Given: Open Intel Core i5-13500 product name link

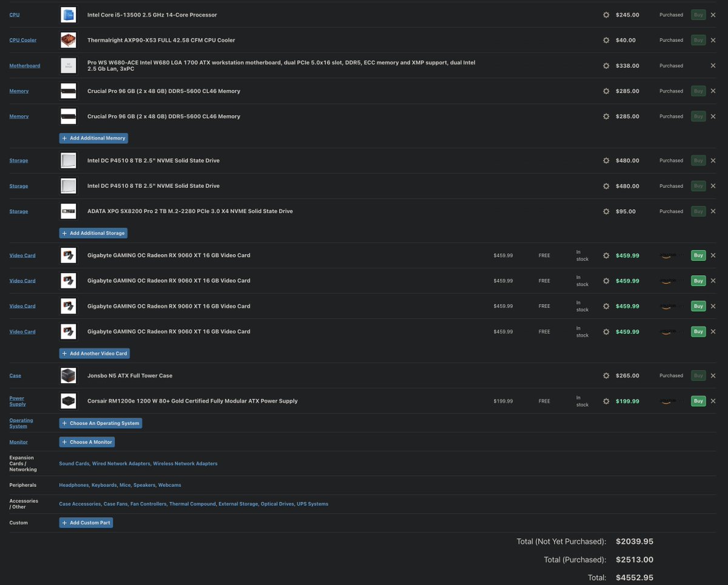Looking at the screenshot, I should (152, 15).
